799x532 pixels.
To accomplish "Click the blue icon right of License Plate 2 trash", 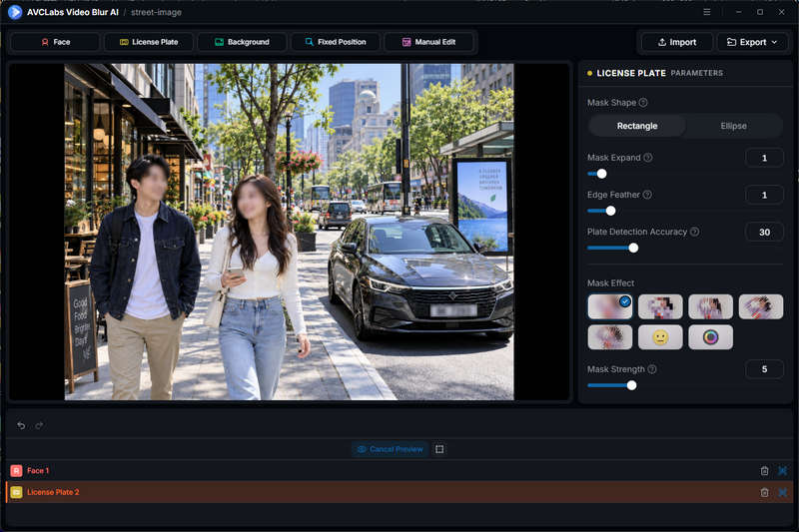I will click(783, 492).
